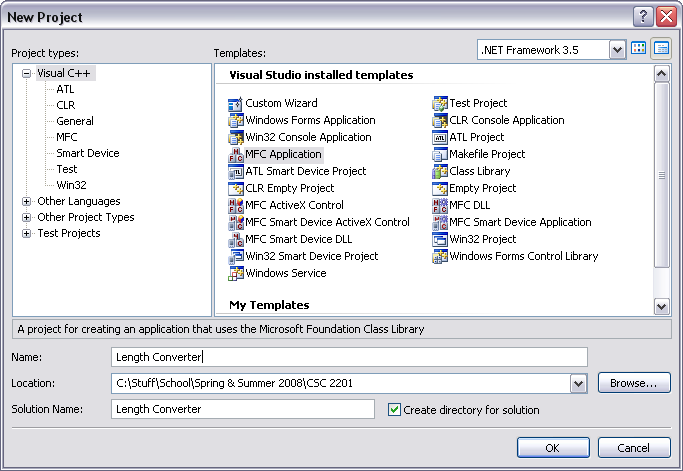Uncheck Create directory for solution
683x471 pixels.
(394, 410)
